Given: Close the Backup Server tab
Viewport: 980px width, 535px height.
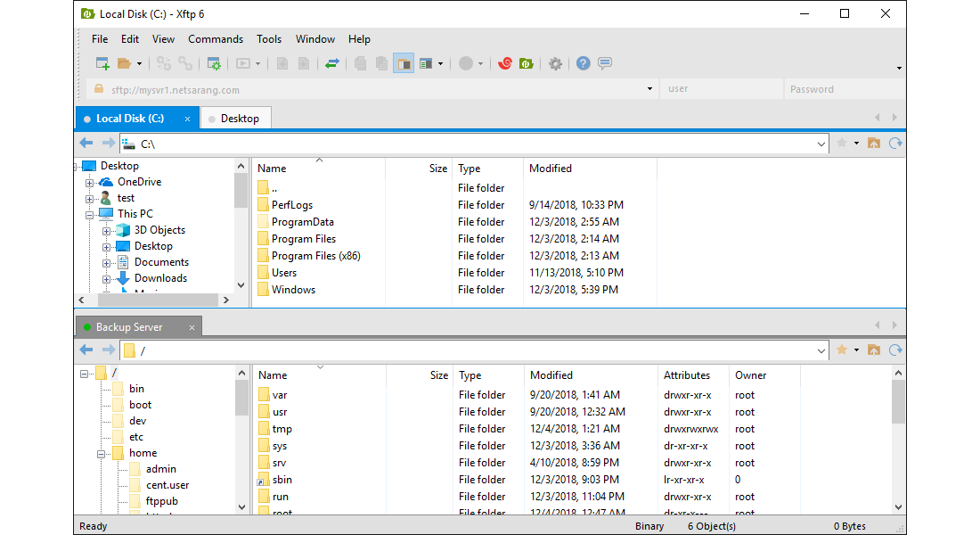Looking at the screenshot, I should pos(192,327).
